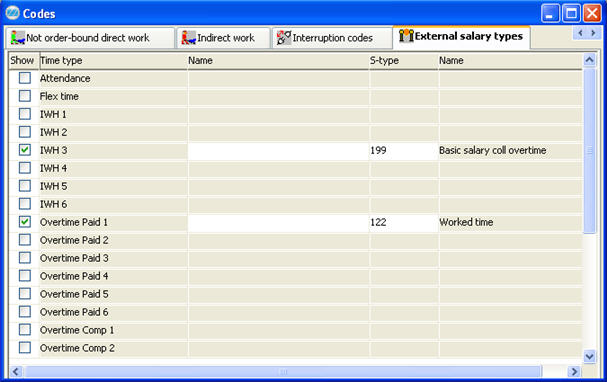Check the Flex time show box
Screen dimensions: 607x382
(25, 96)
